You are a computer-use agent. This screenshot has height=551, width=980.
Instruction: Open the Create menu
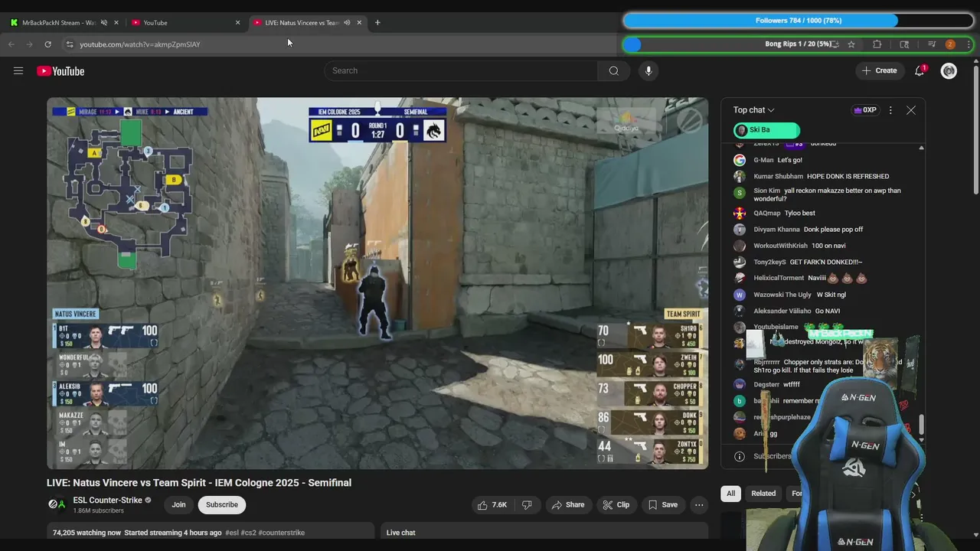879,71
